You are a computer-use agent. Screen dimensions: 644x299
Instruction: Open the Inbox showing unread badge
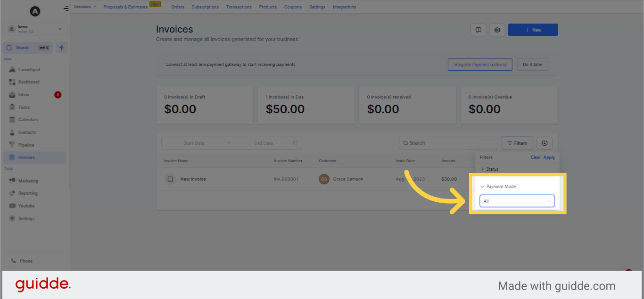tap(25, 94)
